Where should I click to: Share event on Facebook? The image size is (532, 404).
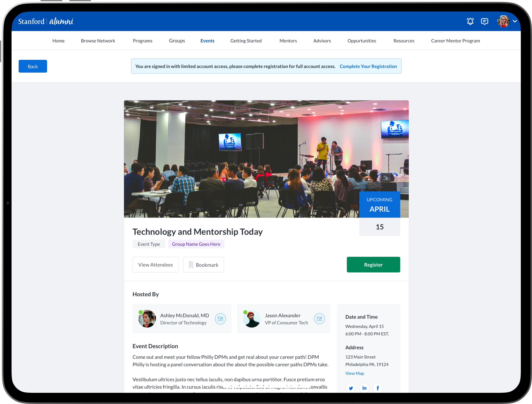pyautogui.click(x=378, y=388)
